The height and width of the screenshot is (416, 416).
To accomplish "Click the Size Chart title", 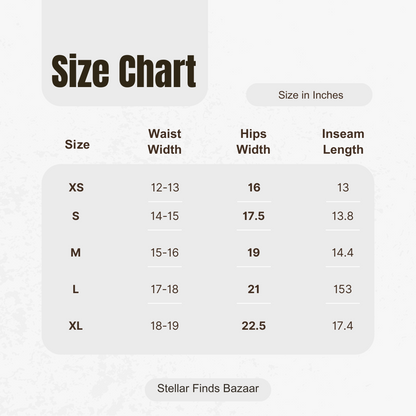I will click(x=124, y=71).
